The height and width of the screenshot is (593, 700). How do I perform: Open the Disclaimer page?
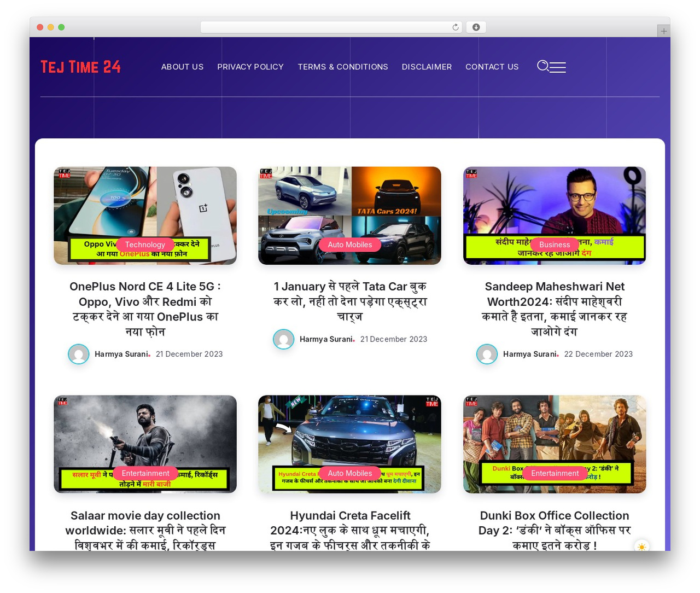click(427, 67)
